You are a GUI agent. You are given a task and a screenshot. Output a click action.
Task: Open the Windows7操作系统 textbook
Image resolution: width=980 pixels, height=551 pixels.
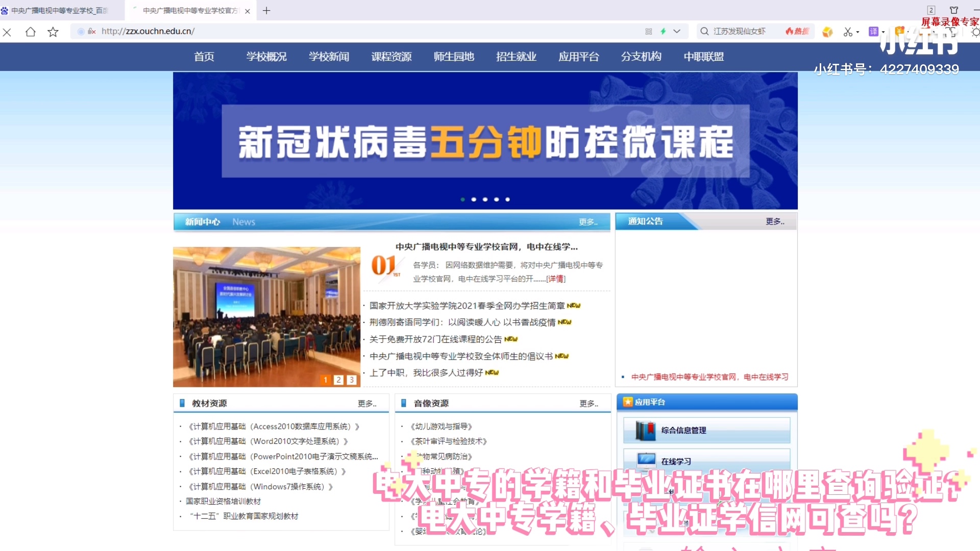coord(260,487)
